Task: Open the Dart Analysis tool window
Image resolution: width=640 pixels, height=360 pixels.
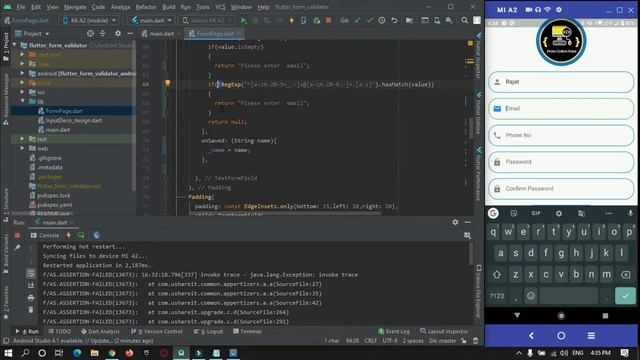Action: [x=100, y=331]
